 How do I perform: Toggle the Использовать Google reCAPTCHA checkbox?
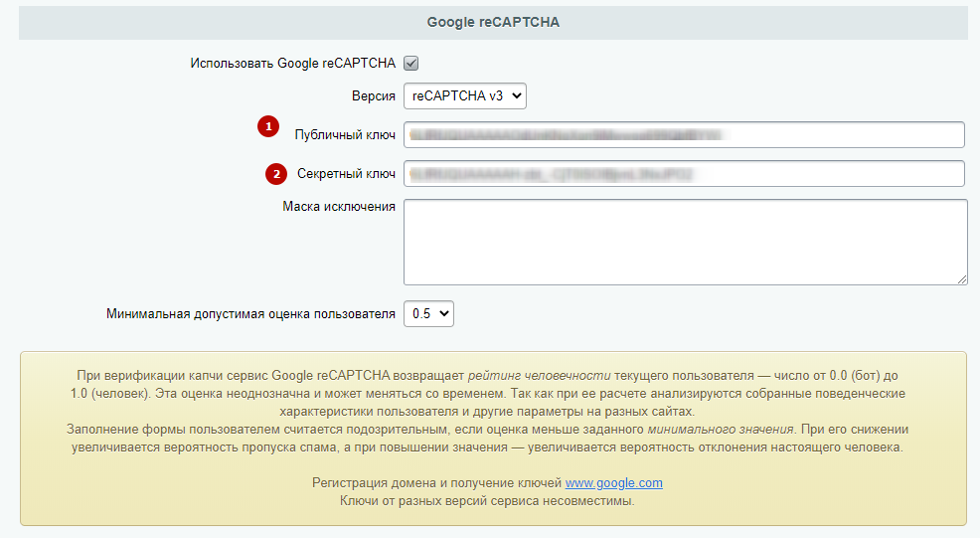click(x=410, y=64)
